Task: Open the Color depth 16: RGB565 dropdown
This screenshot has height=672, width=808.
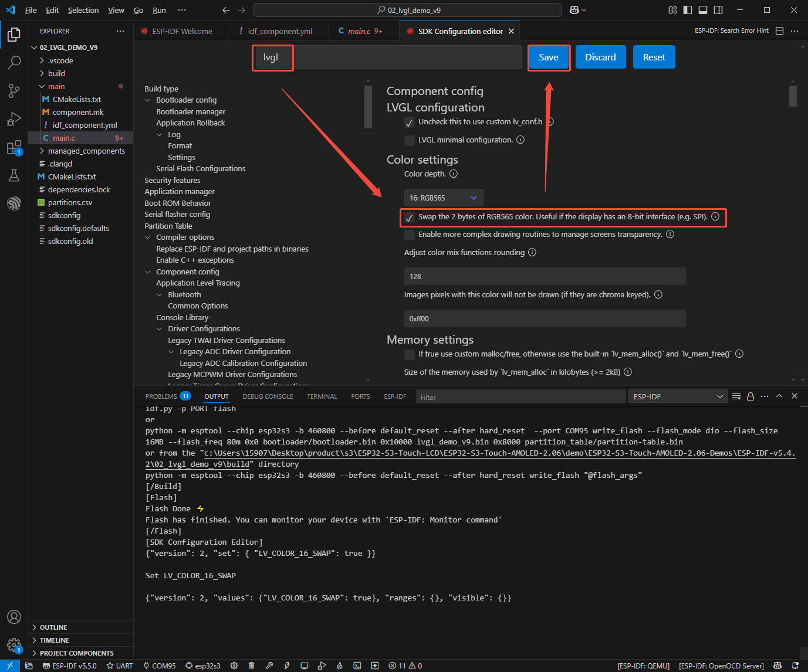Action: coord(444,198)
